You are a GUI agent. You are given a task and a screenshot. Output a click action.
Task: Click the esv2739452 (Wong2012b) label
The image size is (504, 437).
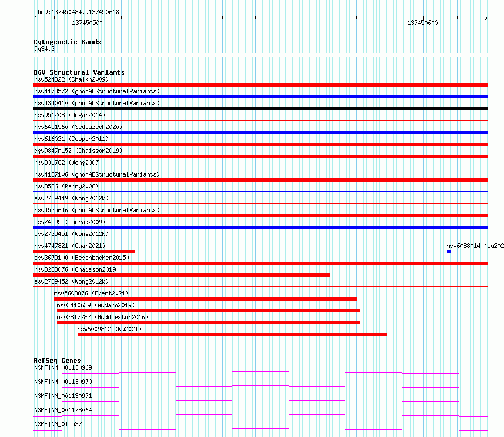click(71, 281)
